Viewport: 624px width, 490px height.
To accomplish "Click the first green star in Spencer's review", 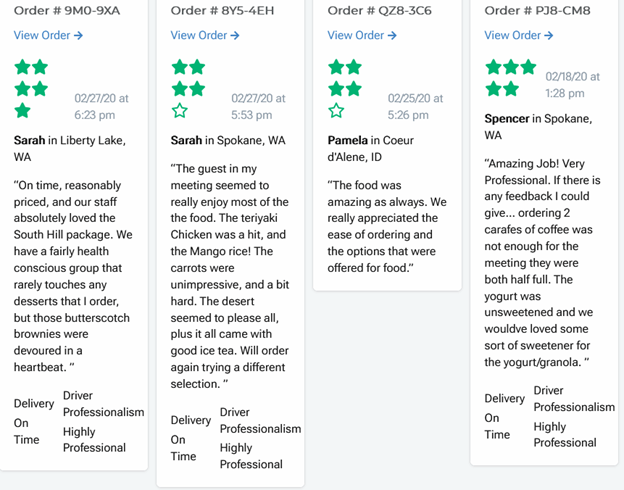I will point(493,67).
